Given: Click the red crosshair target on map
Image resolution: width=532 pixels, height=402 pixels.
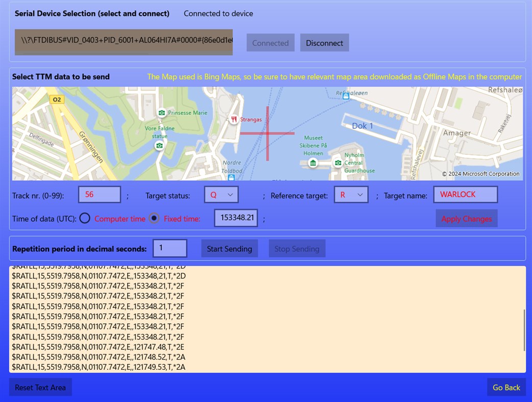Looking at the screenshot, I should pos(268,133).
